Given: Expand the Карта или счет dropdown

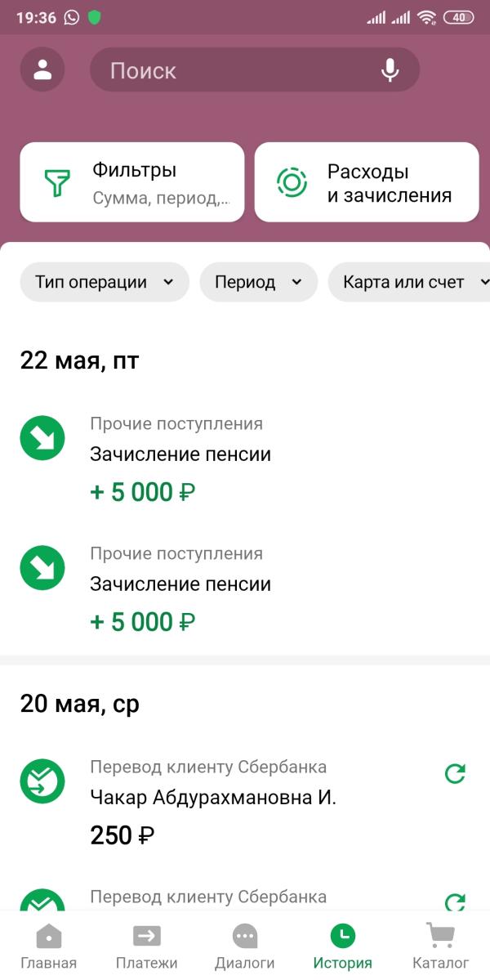Looking at the screenshot, I should pyautogui.click(x=409, y=282).
